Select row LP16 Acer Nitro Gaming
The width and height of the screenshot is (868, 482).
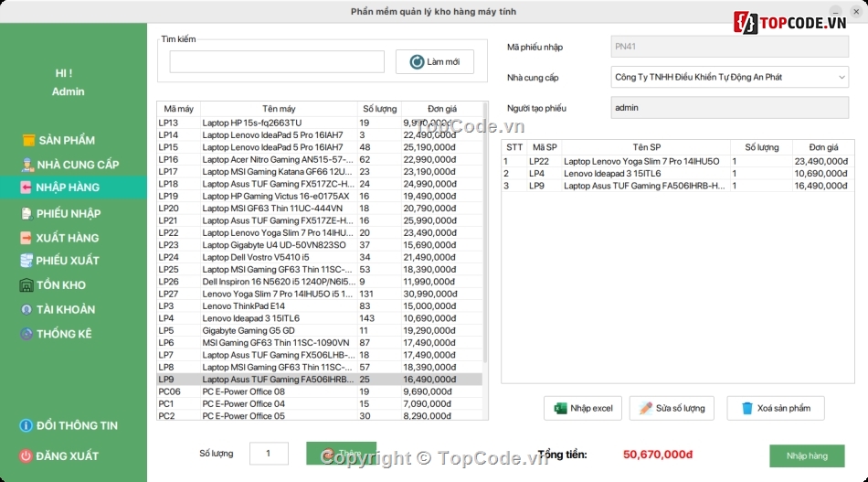pos(320,159)
